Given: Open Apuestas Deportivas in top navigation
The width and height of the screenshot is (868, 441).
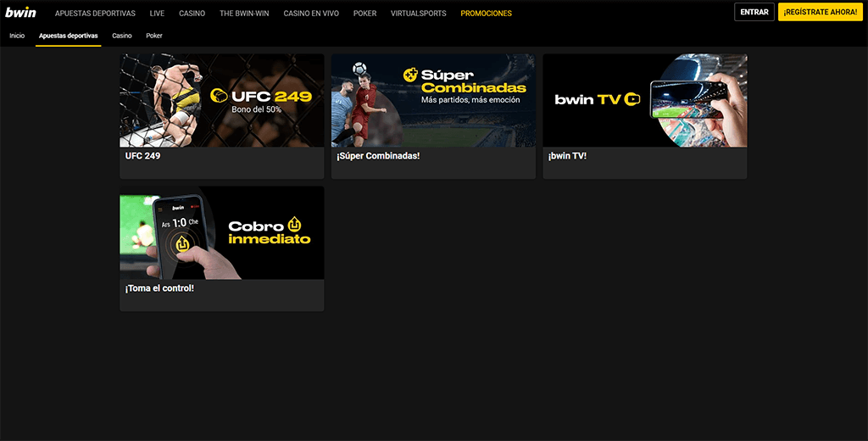Looking at the screenshot, I should pos(95,14).
